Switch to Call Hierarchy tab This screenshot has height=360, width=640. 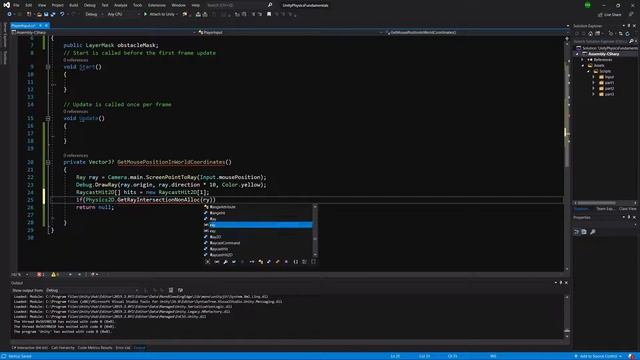(x=63, y=348)
